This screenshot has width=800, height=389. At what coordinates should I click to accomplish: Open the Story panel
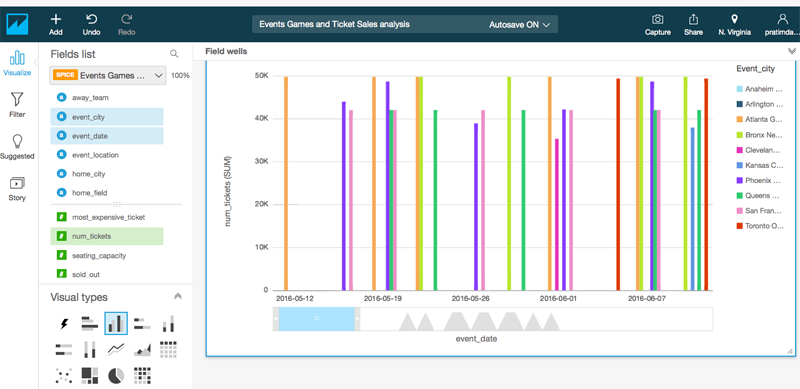[17, 188]
